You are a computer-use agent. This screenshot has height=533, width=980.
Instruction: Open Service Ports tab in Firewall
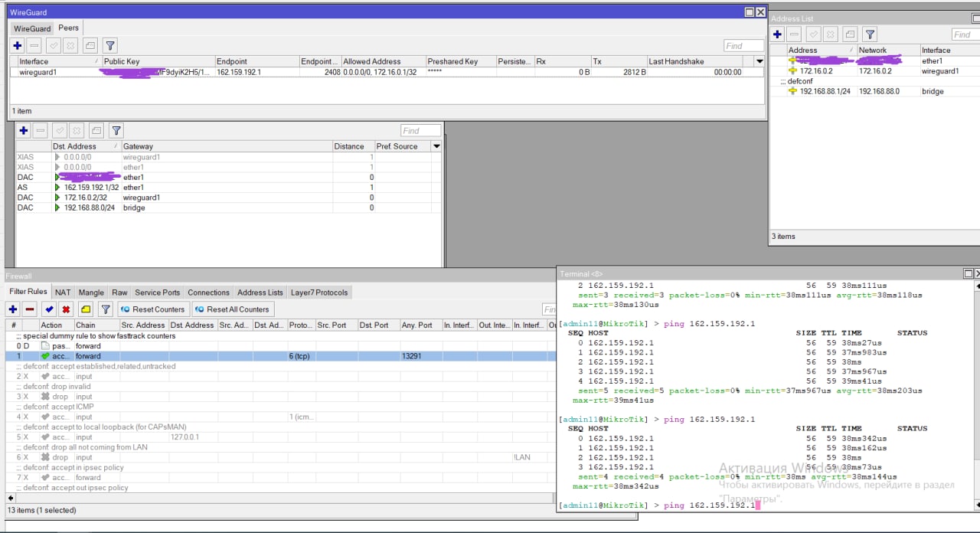pyautogui.click(x=158, y=293)
